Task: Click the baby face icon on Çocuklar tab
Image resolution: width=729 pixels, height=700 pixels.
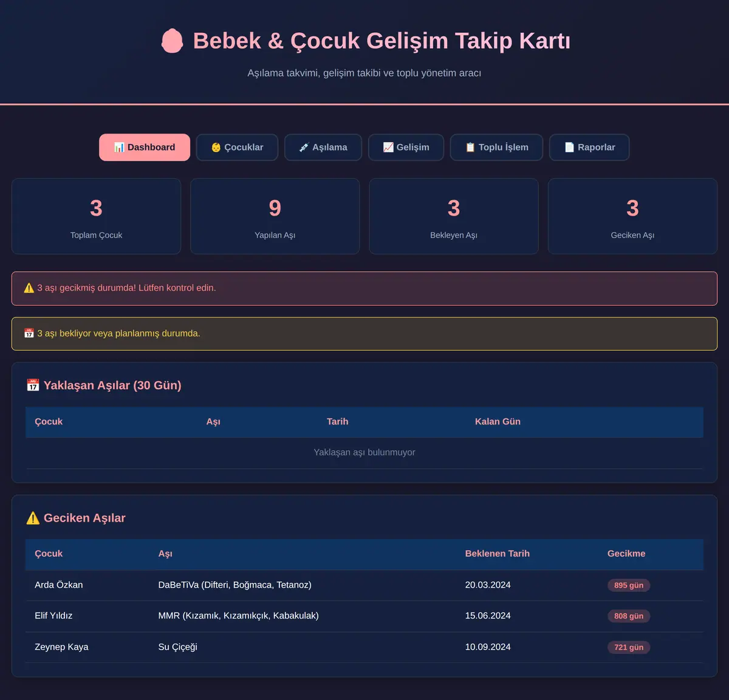Action: pyautogui.click(x=216, y=148)
